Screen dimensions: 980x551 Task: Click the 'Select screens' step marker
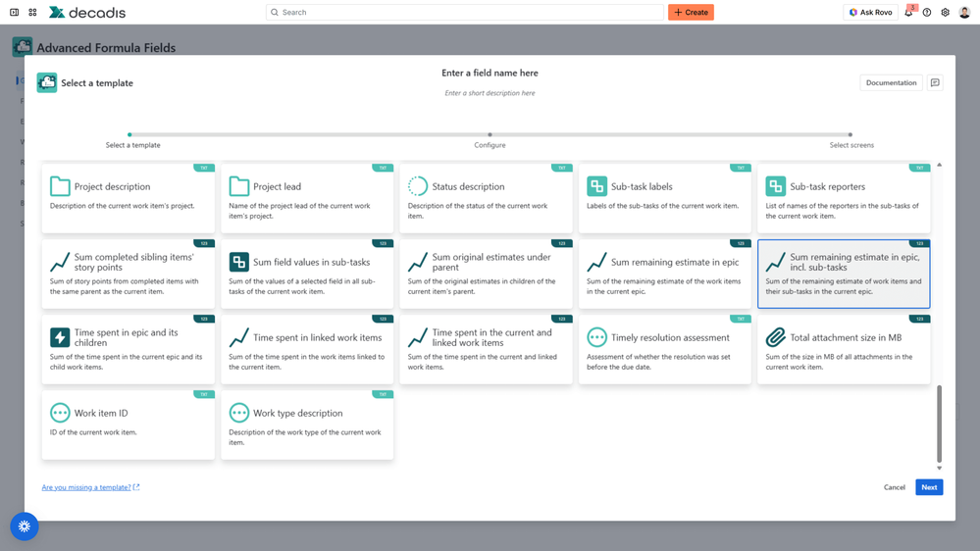point(850,134)
